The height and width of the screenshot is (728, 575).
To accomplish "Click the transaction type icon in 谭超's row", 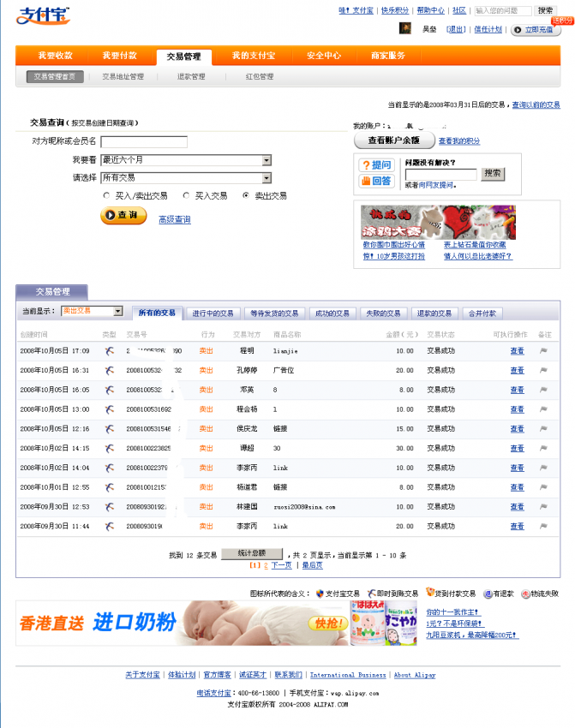I will pos(109,448).
